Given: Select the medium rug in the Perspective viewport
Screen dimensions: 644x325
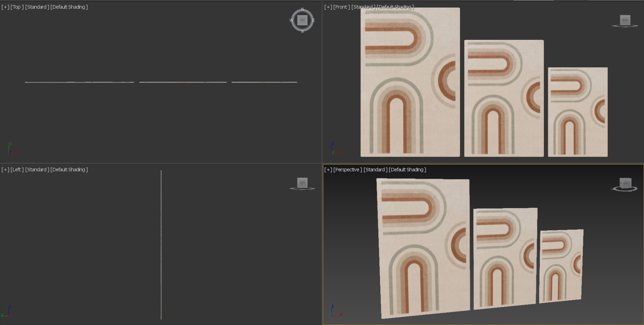Looking at the screenshot, I should coord(505,259).
